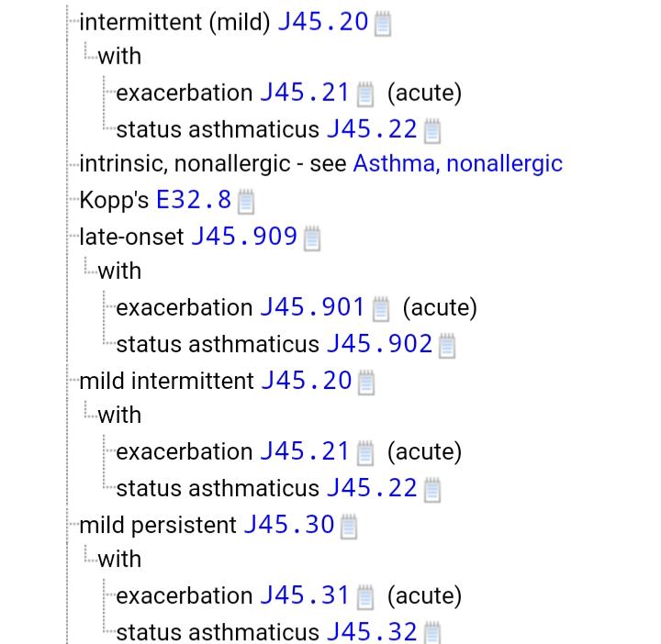Follow the "Asthma, nonallergic" cross-reference link
This screenshot has width=661, height=644.
coord(457,164)
